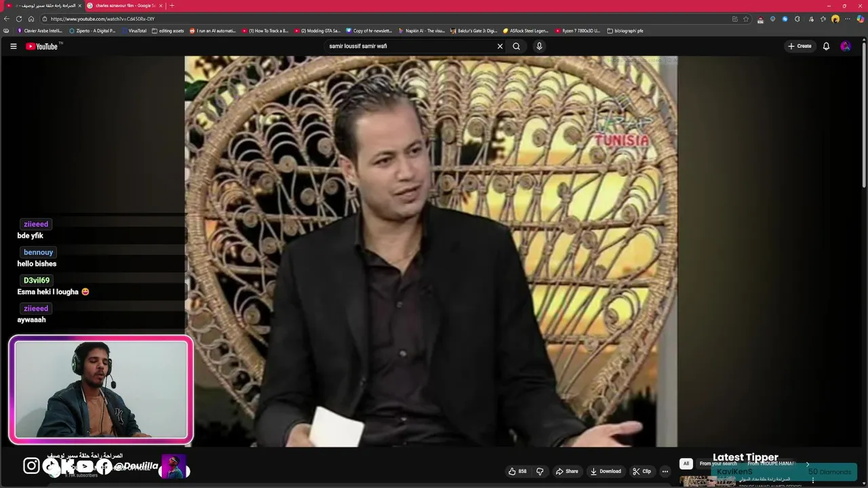868x488 pixels.
Task: Switch to the charles aznavour film tab
Action: [x=124, y=5]
